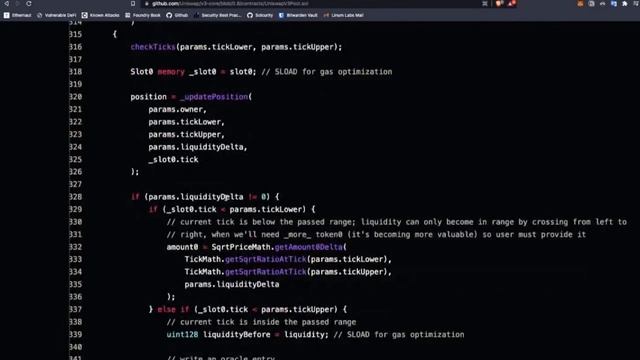Image resolution: width=640 pixels, height=360 pixels.
Task: Click line number 332
Action: click(x=76, y=247)
